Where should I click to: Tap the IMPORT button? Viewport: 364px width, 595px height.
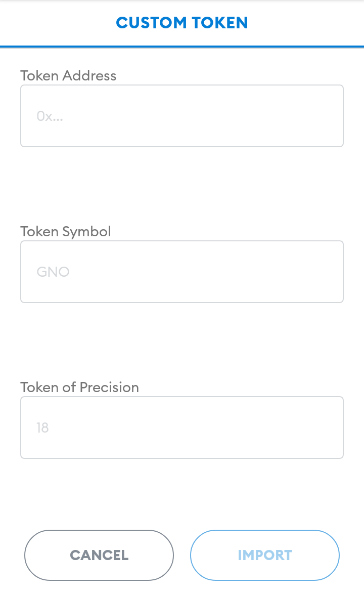(x=264, y=555)
